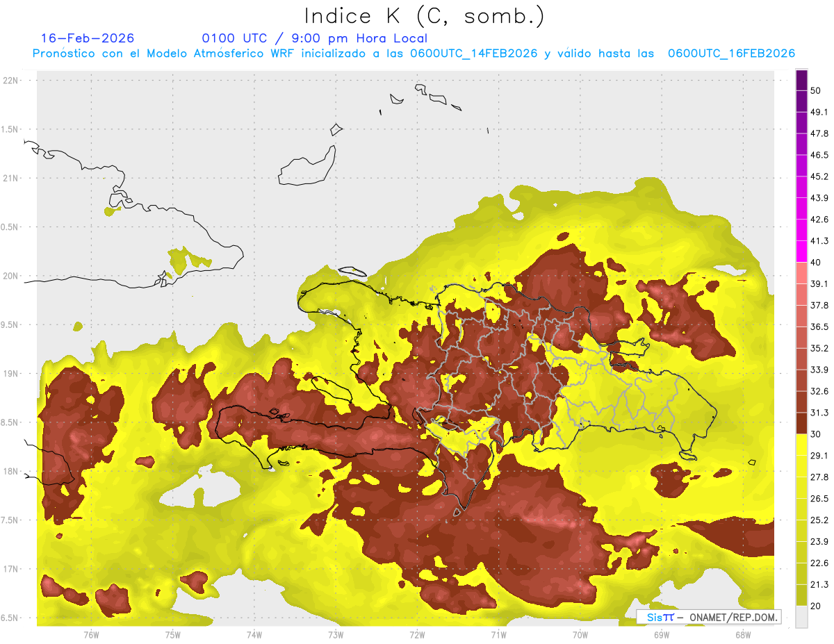Image resolution: width=834 pixels, height=644 pixels.
Task: Click the "9.5N" latitude label
Action: 10,325
